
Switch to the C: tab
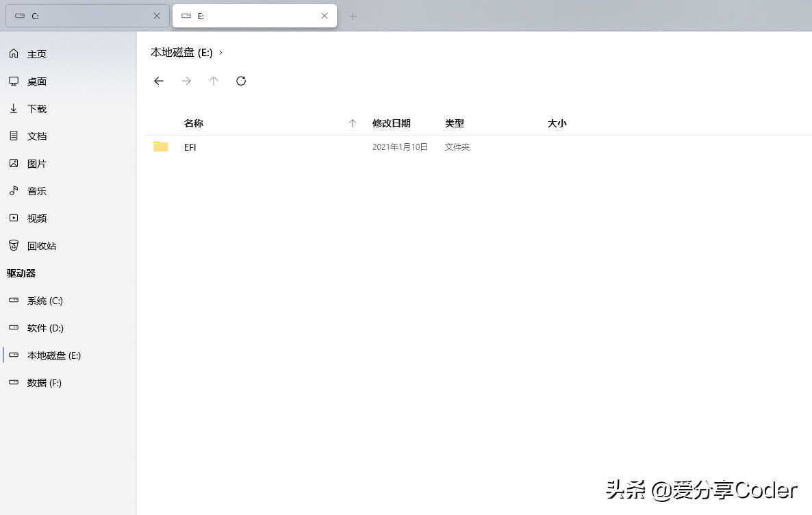[82, 16]
